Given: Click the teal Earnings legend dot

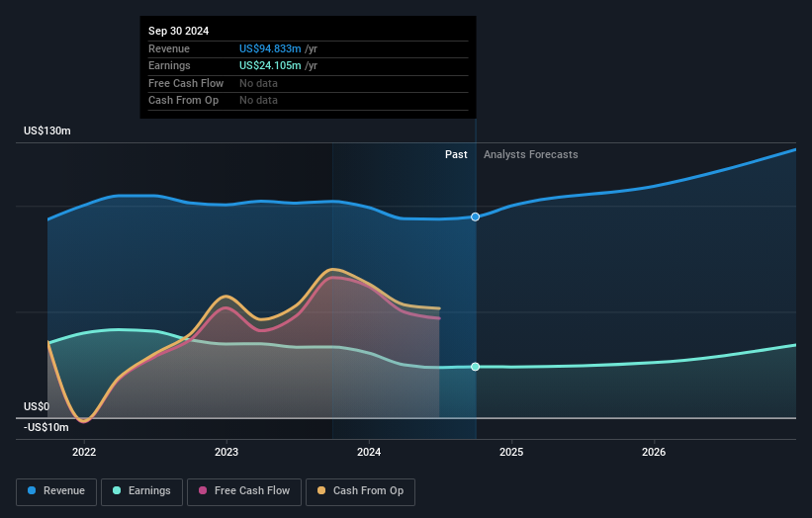Looking at the screenshot, I should [x=117, y=490].
